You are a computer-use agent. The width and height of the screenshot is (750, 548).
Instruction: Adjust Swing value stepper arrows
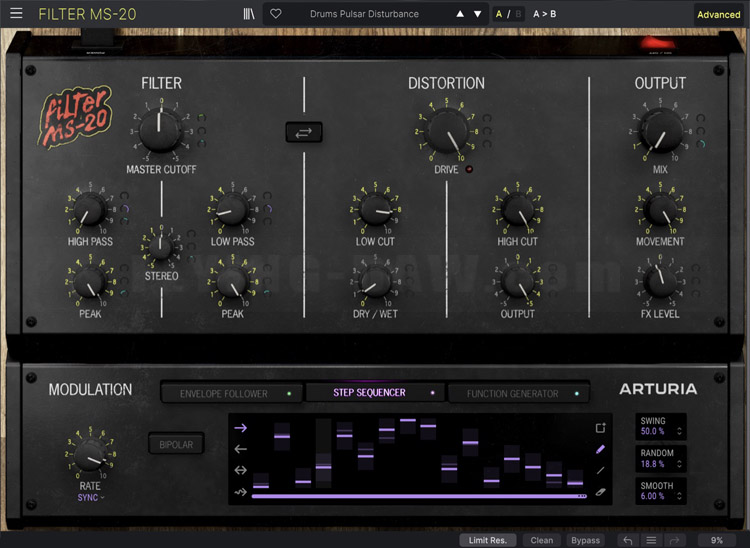pyautogui.click(x=679, y=431)
